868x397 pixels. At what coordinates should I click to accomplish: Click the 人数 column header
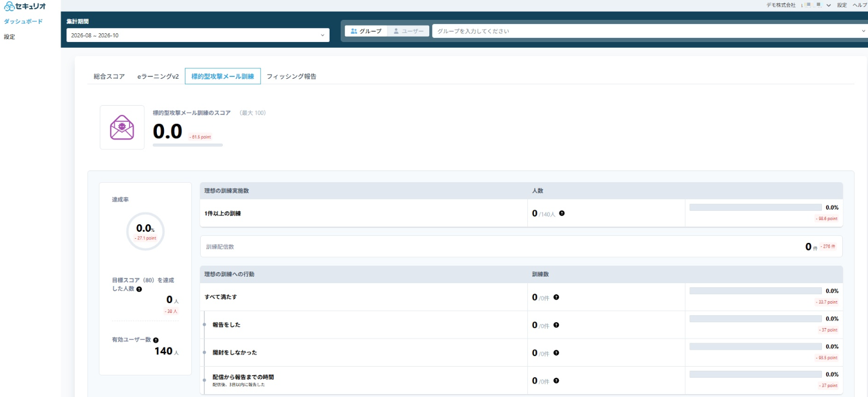[x=538, y=191]
